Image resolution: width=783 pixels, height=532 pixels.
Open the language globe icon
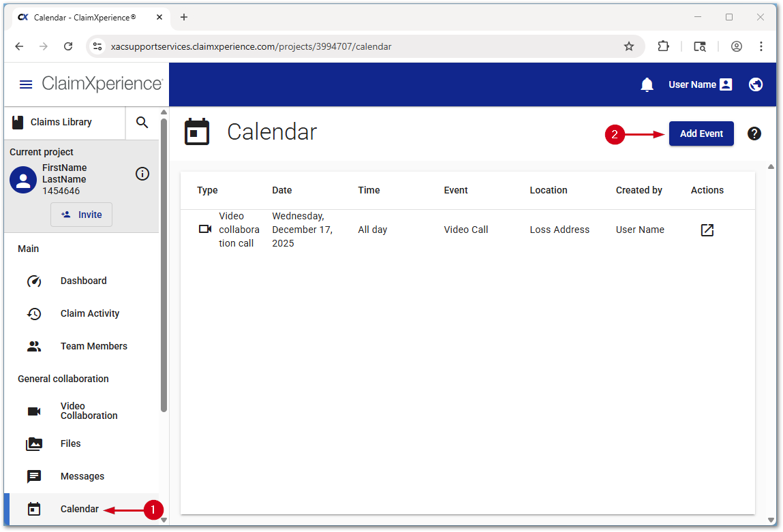(755, 84)
